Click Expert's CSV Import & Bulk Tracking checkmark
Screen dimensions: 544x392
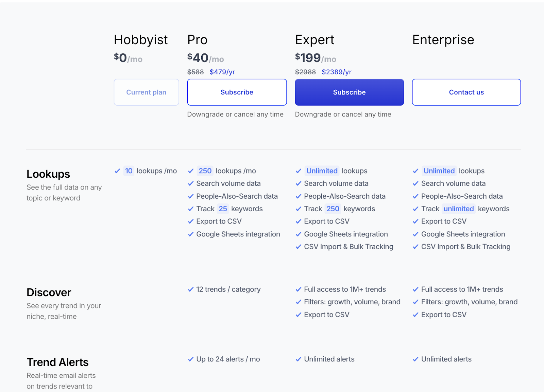click(299, 247)
